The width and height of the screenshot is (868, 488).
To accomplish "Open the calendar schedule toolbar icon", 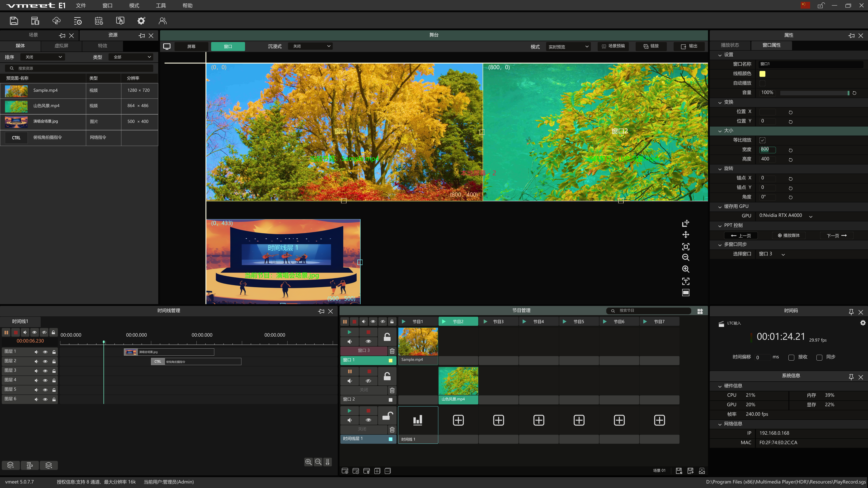I will click(99, 21).
